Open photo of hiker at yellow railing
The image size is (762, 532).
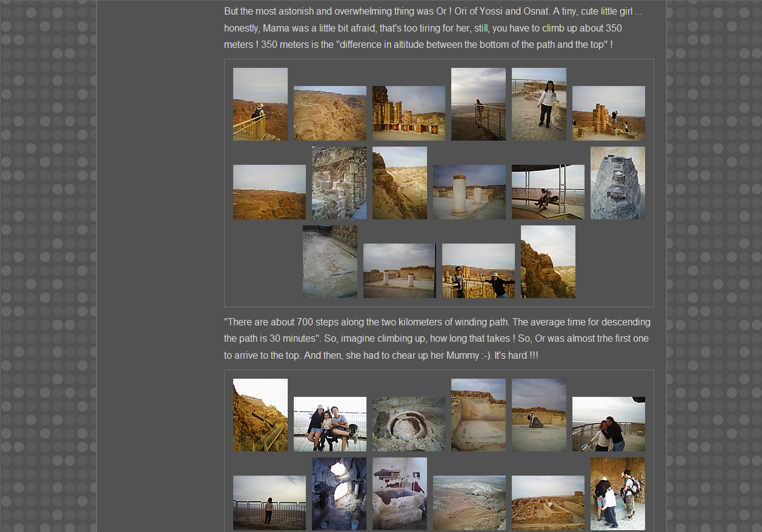click(260, 104)
